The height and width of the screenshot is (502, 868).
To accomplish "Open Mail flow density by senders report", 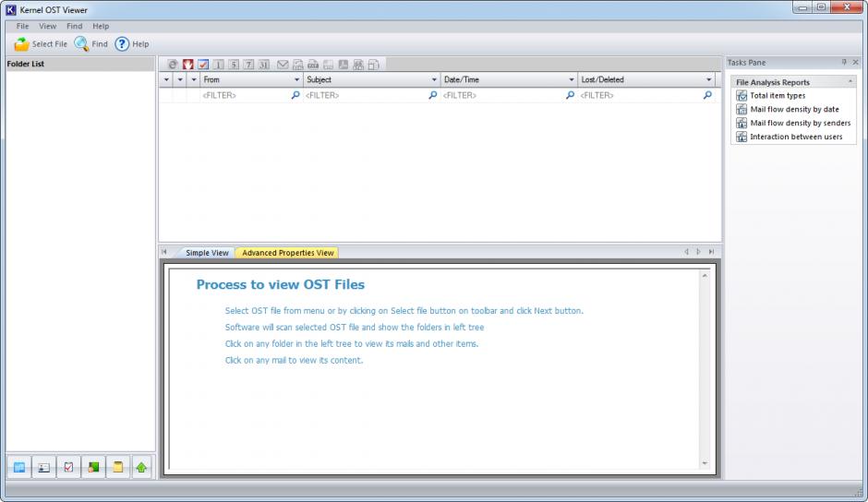I will tap(801, 123).
